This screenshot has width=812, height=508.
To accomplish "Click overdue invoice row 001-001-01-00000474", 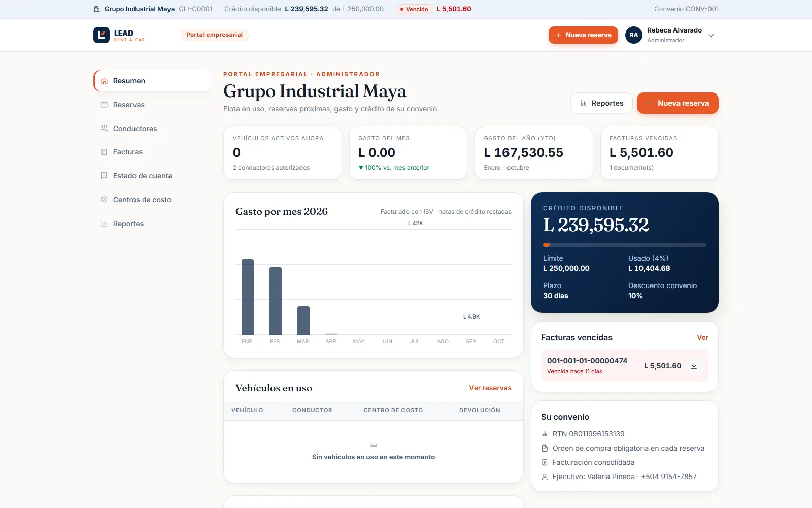I will [624, 366].
